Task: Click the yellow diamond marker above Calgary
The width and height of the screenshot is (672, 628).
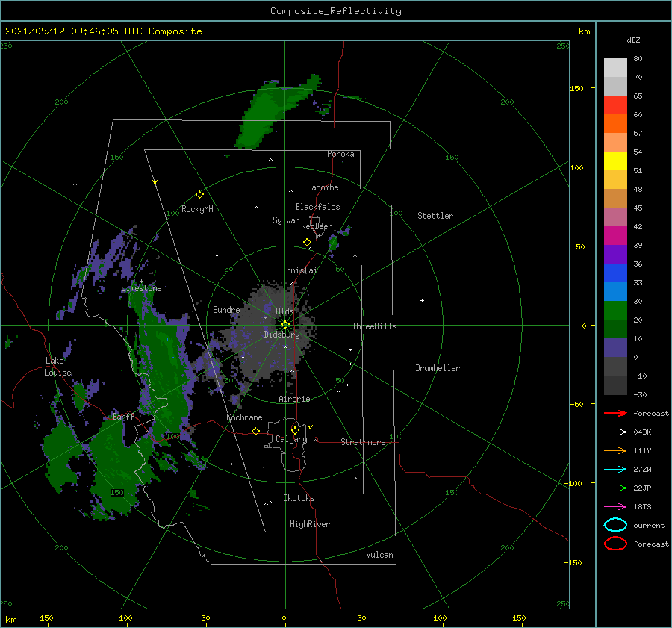Action: [x=295, y=430]
